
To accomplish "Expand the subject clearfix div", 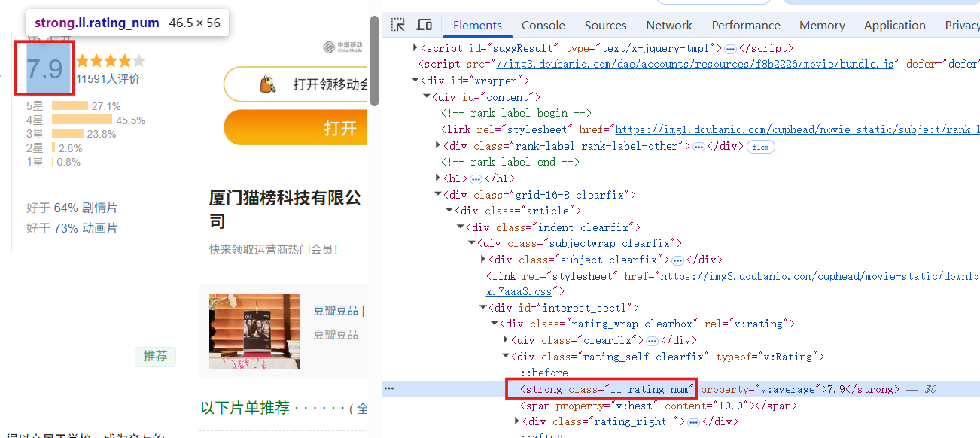I will pos(483,260).
